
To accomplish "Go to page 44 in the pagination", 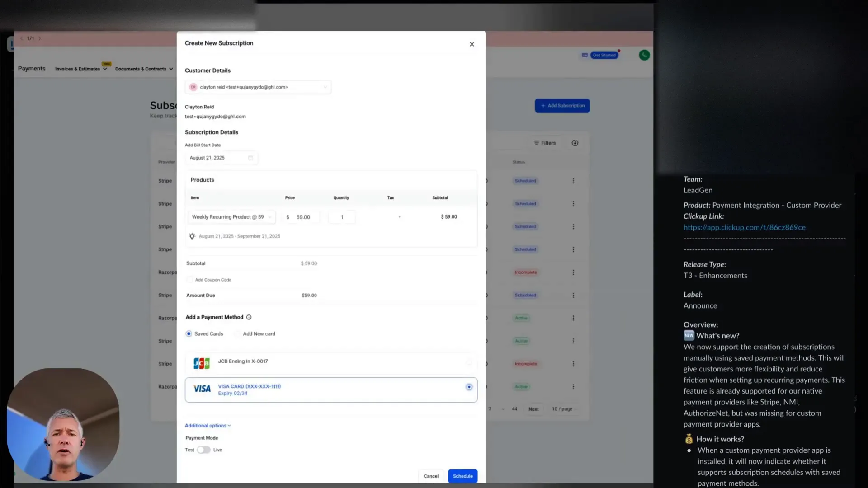I will [x=514, y=409].
